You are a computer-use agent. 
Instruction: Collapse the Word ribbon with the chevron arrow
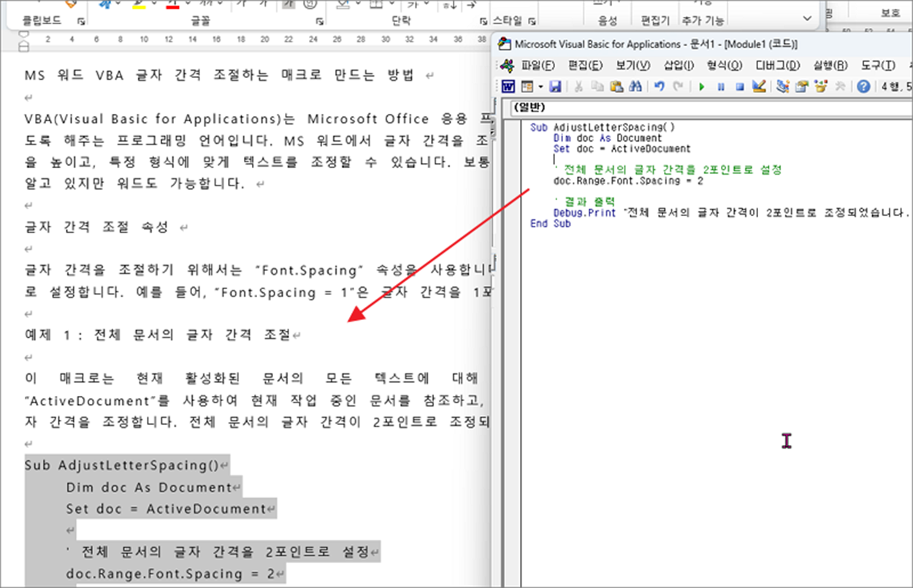pyautogui.click(x=806, y=18)
